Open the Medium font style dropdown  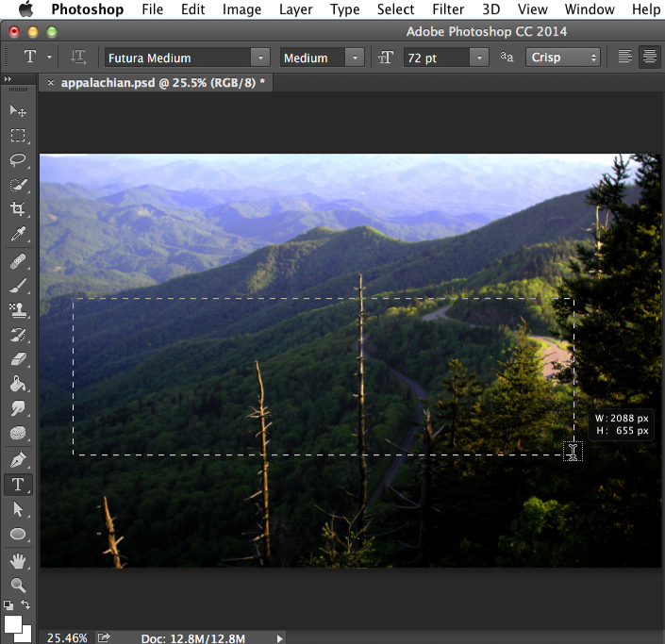click(355, 58)
